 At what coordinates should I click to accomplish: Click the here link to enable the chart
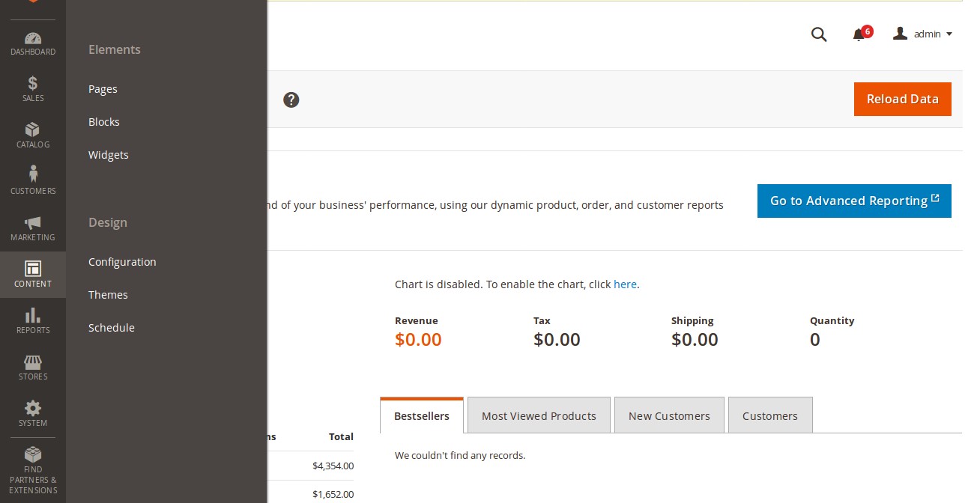pos(625,284)
